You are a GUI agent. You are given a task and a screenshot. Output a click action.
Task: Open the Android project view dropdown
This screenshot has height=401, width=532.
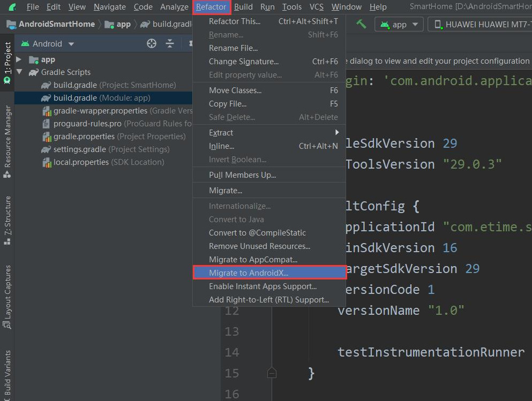point(48,44)
